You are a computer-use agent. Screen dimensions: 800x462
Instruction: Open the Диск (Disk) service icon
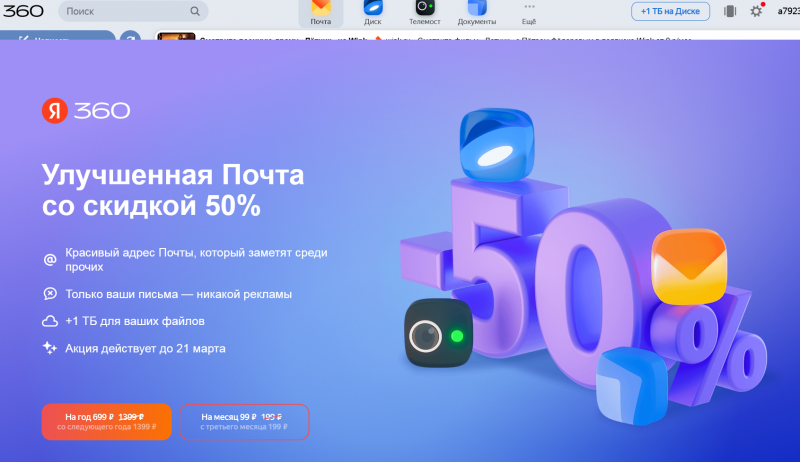pyautogui.click(x=372, y=12)
